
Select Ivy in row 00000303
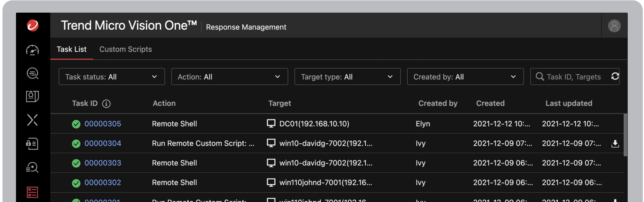pyautogui.click(x=421, y=163)
